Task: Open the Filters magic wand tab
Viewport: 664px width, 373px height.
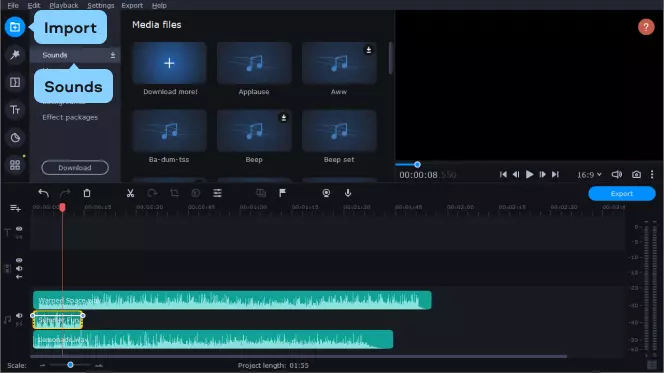Action: tap(15, 55)
